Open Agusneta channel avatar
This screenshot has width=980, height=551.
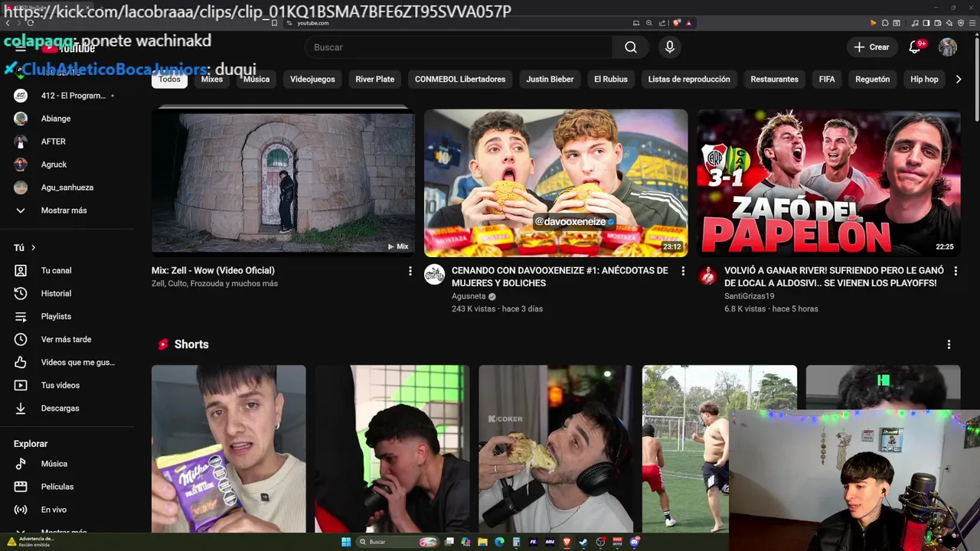[434, 275]
